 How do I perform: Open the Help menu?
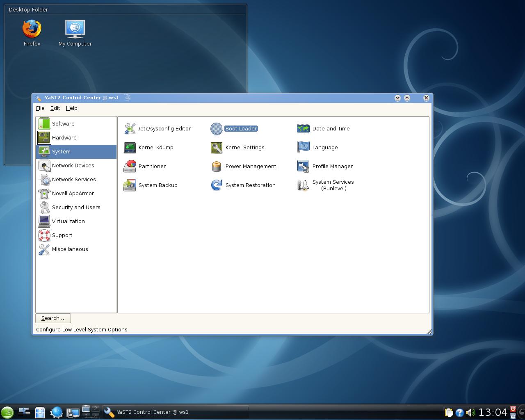point(71,108)
